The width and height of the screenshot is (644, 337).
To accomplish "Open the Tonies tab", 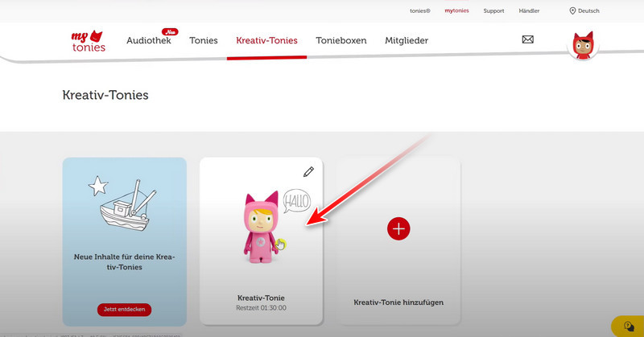I will tap(204, 40).
